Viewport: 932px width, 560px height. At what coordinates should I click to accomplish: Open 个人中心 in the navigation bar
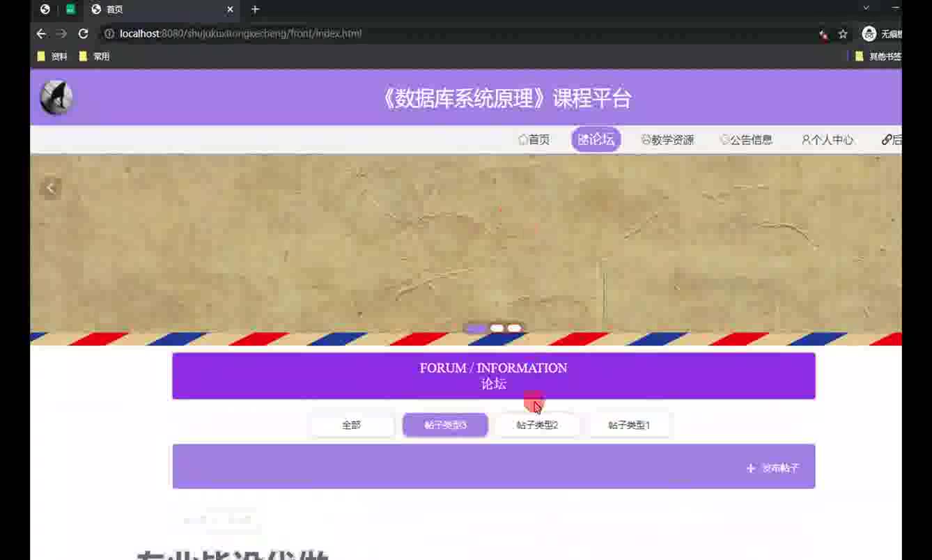(828, 140)
